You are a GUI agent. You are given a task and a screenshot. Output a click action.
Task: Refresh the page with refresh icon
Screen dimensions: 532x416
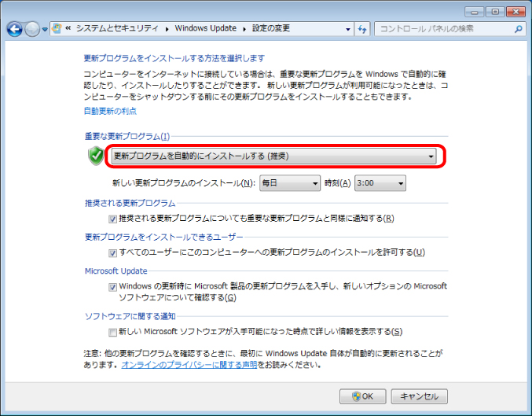pos(362,29)
